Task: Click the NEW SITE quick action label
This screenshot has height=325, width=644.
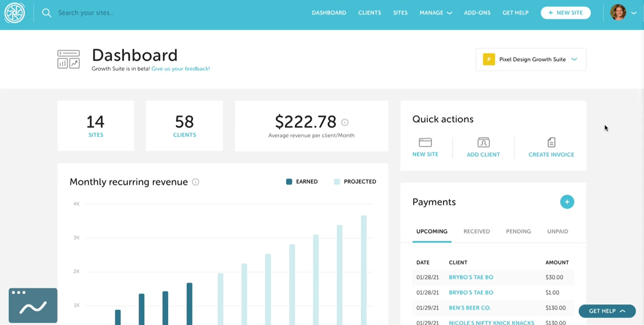Action: coord(425,154)
